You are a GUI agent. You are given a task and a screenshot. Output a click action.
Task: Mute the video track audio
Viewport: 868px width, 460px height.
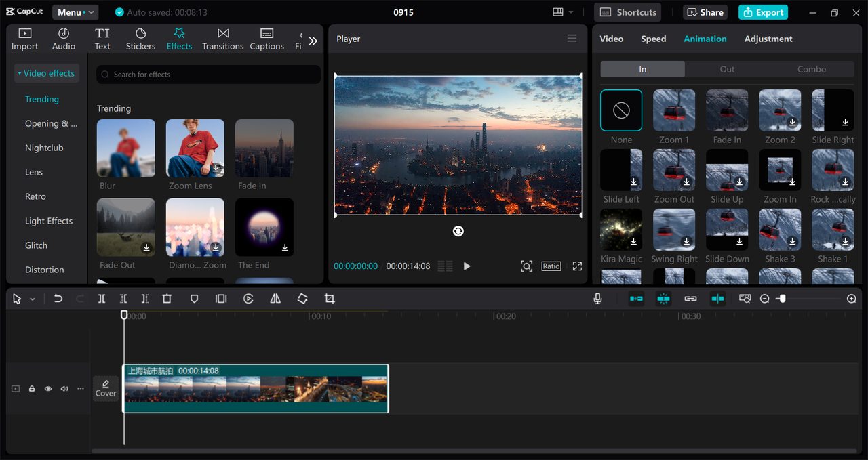[x=64, y=389]
